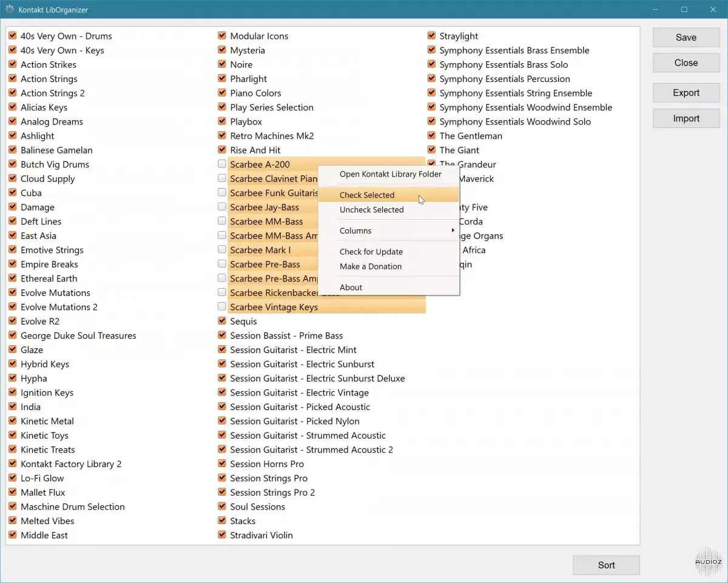Click the Import button
This screenshot has height=583, width=728.
[x=686, y=118]
